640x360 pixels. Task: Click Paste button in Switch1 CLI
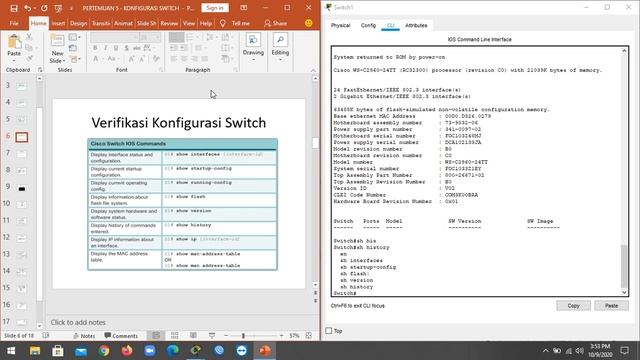click(x=611, y=305)
